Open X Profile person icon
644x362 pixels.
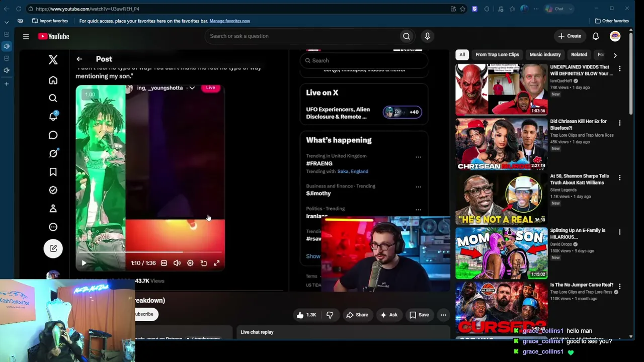coord(53,209)
